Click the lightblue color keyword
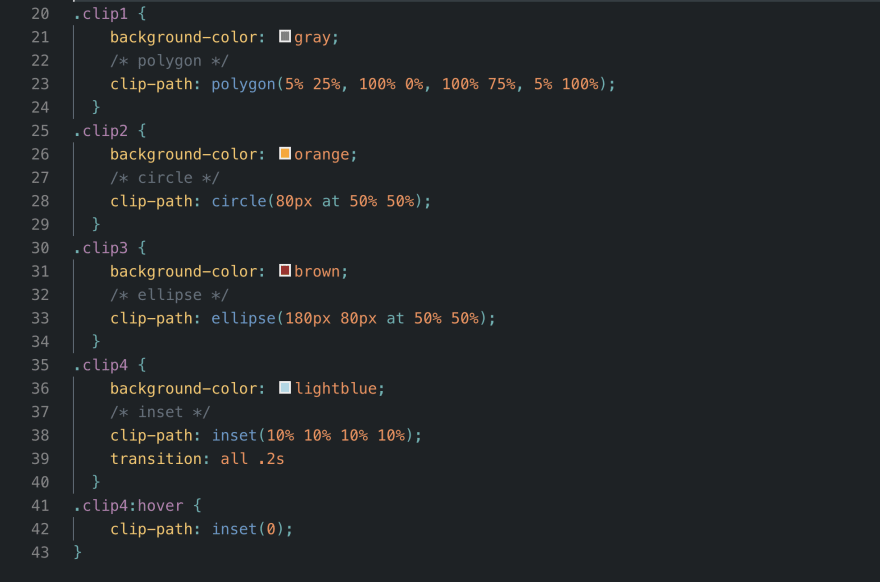 point(336,388)
